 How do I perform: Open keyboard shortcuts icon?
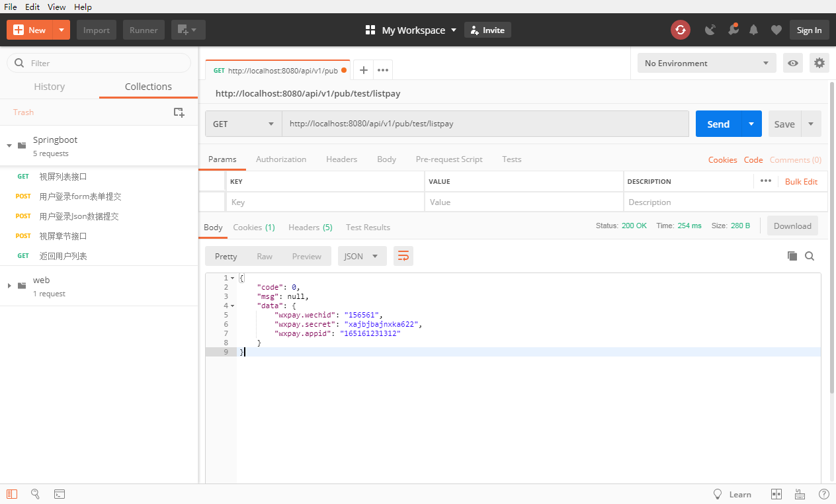click(x=800, y=494)
